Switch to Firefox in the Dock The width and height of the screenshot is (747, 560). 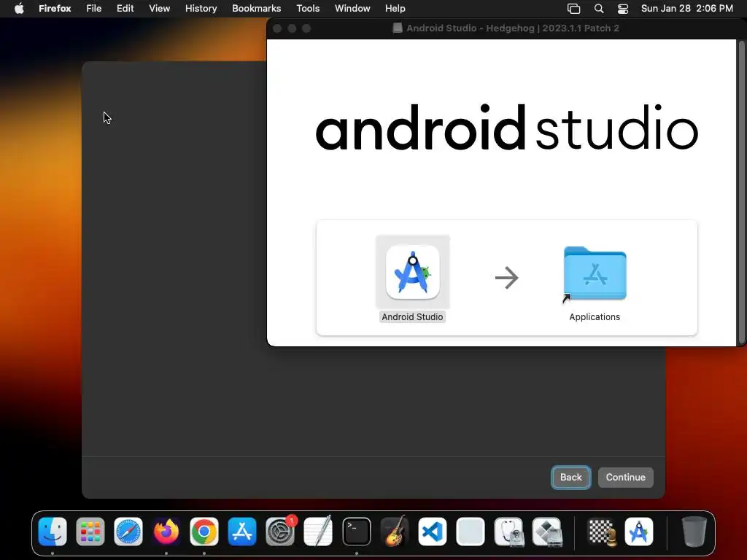(x=166, y=532)
